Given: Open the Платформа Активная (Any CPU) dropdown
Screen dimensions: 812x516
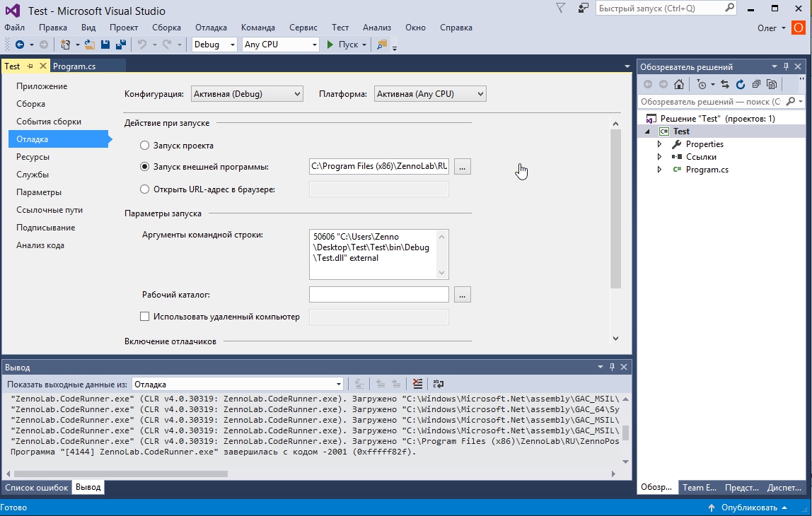Looking at the screenshot, I should (x=430, y=94).
